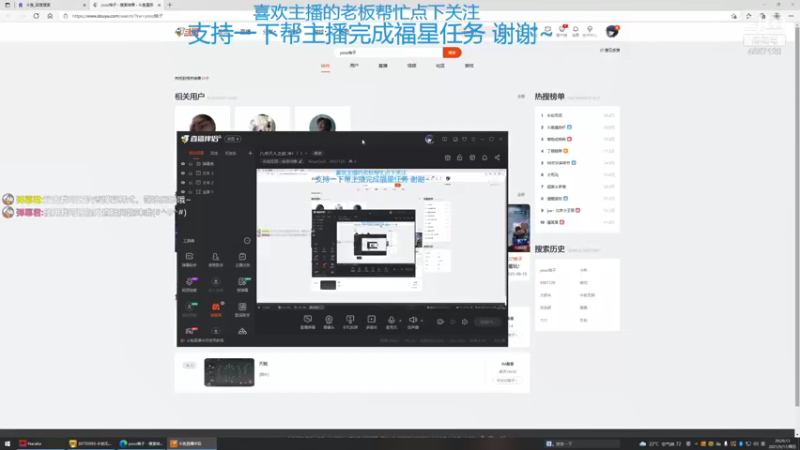Open companion settings gear icon

tap(465, 322)
